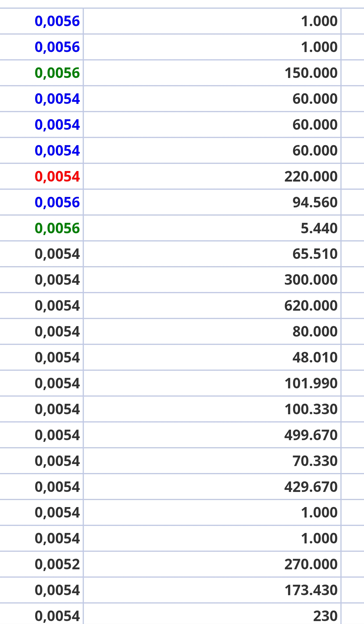Click the volume value 220.000

coord(311,177)
